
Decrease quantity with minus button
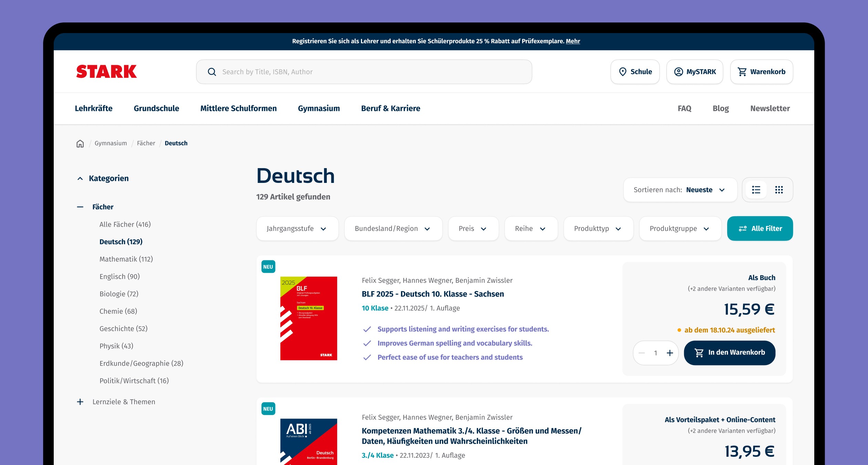tap(642, 353)
